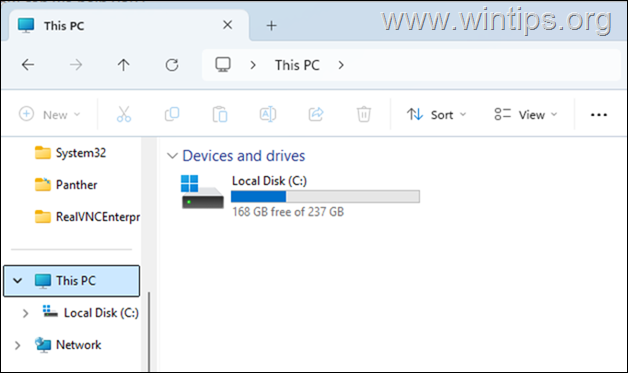Switch to the This PC tab
The image size is (628, 373).
pyautogui.click(x=128, y=25)
